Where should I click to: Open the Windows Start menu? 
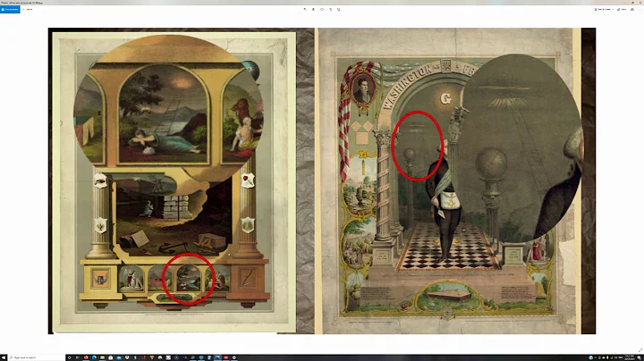click(x=4, y=357)
